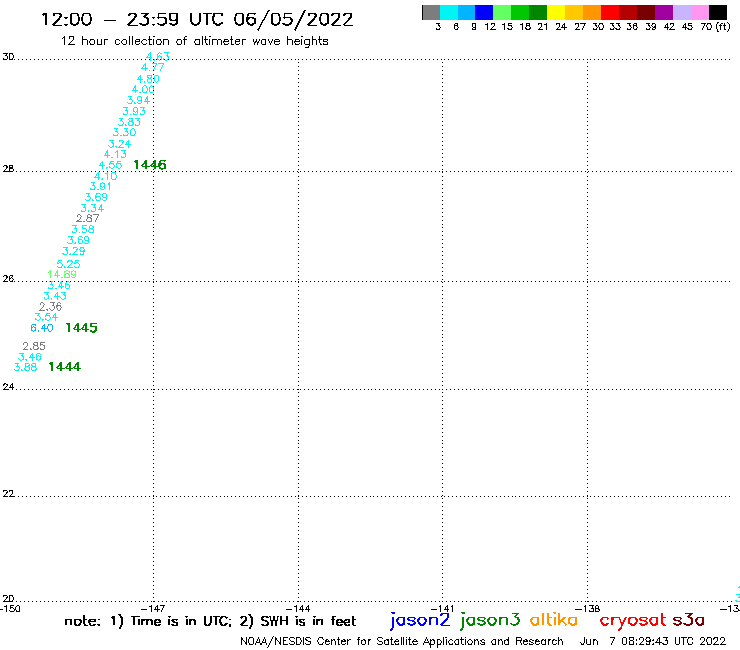740x650 pixels.
Task: Click the 3.24 wave height value
Action: [x=119, y=144]
